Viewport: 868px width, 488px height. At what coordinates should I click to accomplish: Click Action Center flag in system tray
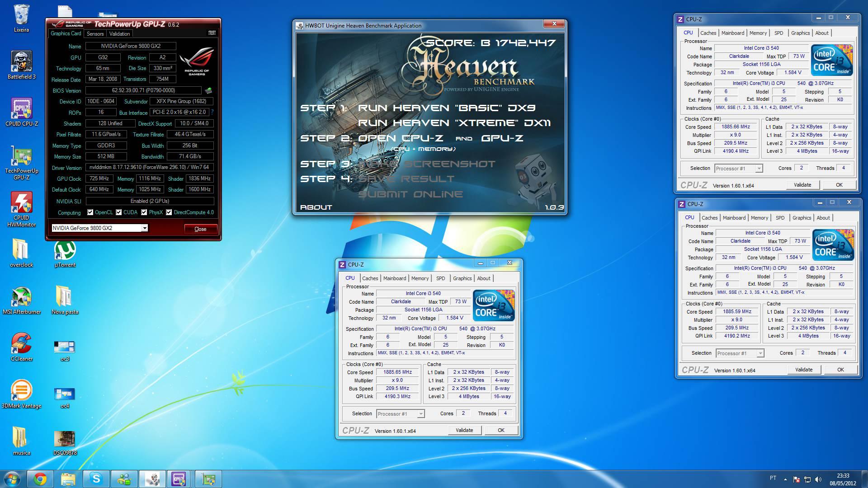tap(796, 479)
